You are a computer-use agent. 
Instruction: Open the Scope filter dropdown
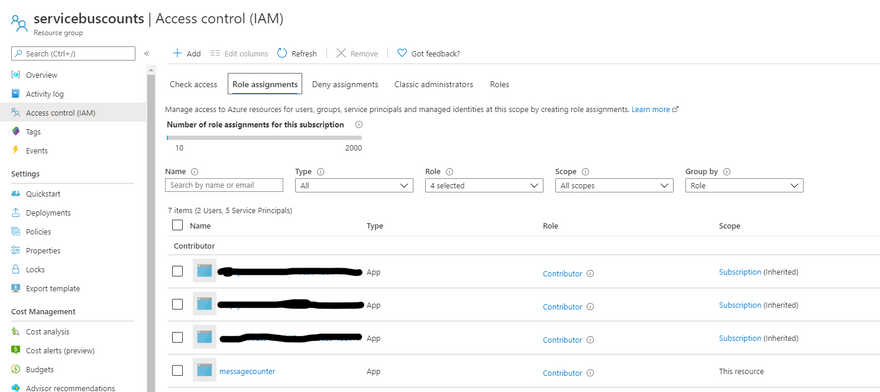[x=614, y=185]
